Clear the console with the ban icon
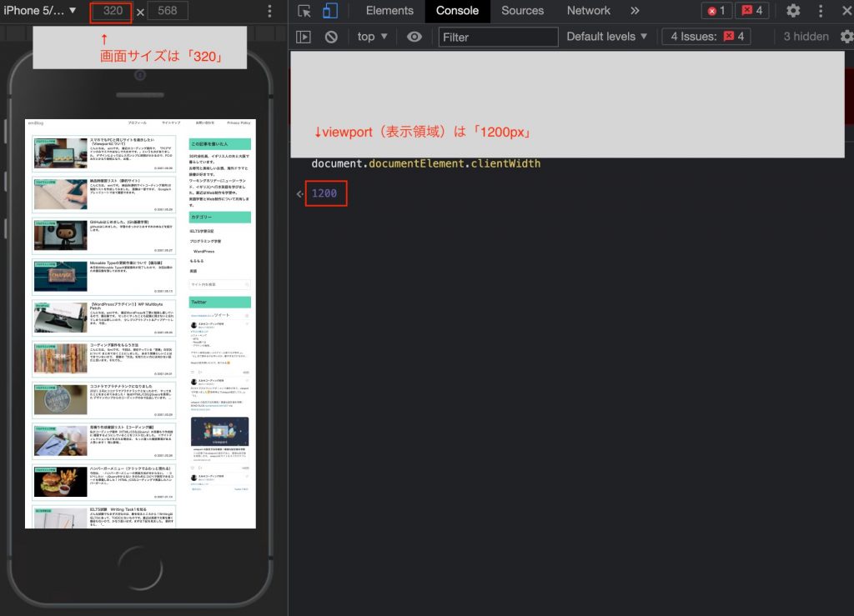The width and height of the screenshot is (854, 616). pos(331,37)
